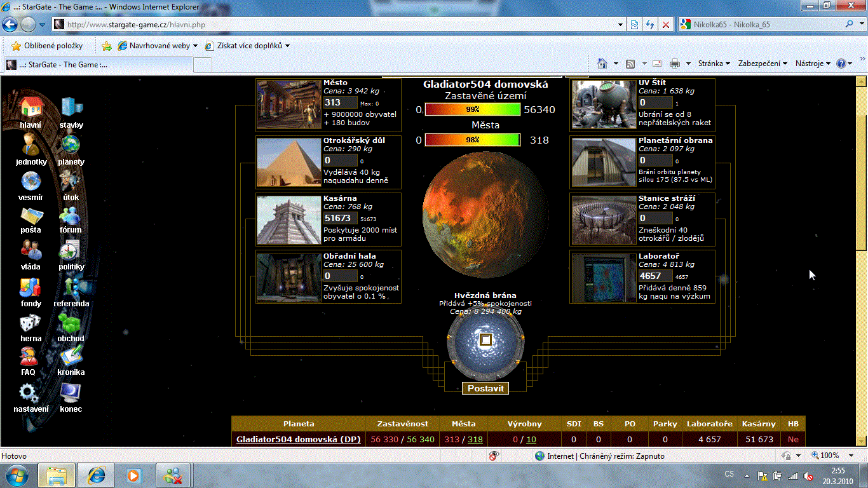Image resolution: width=868 pixels, height=488 pixels.
Task: Open a new browser tab
Action: point(202,65)
